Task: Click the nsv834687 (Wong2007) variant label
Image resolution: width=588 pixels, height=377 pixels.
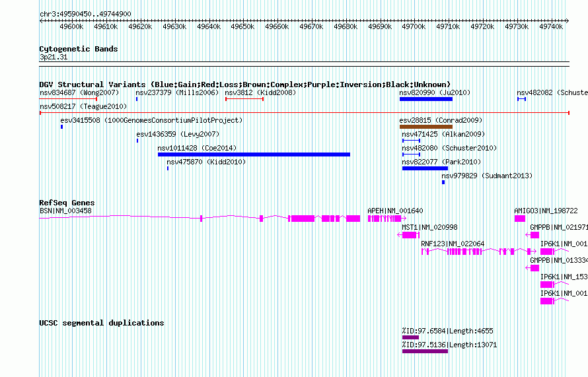Action: point(79,92)
